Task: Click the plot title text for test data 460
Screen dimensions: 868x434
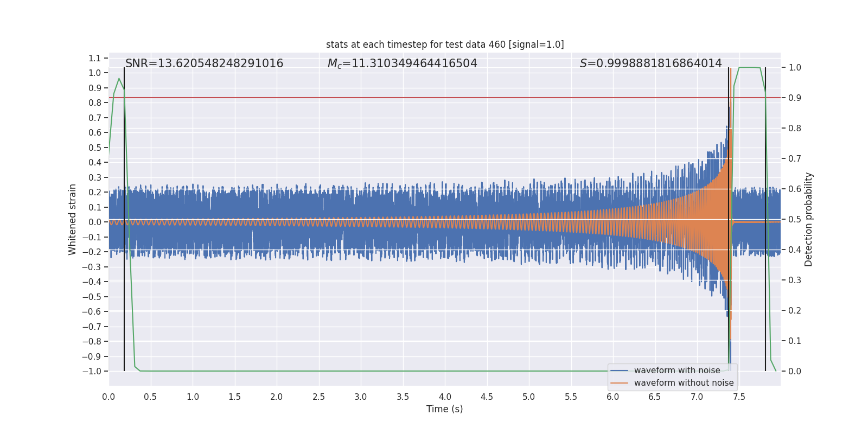Action: click(x=445, y=44)
